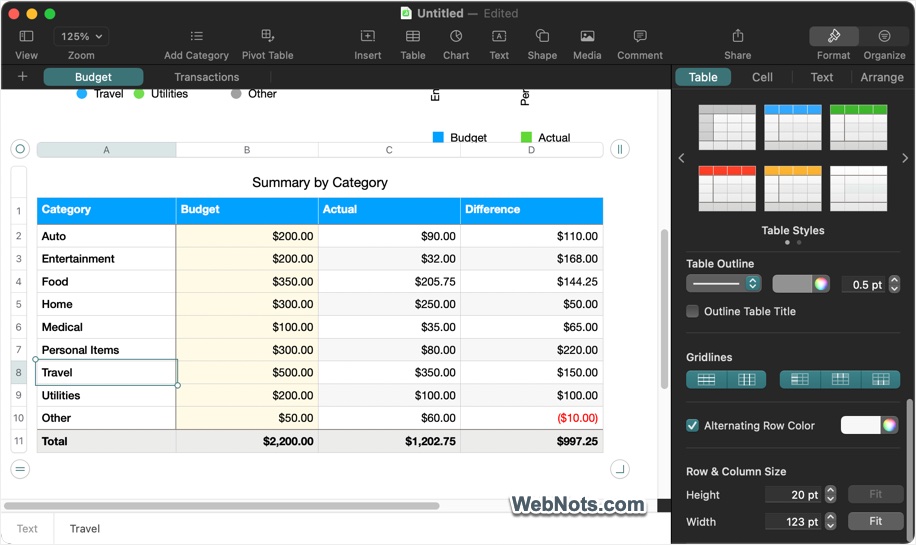Image resolution: width=916 pixels, height=545 pixels.
Task: Enable Outline Table Title checkbox
Action: coord(692,311)
